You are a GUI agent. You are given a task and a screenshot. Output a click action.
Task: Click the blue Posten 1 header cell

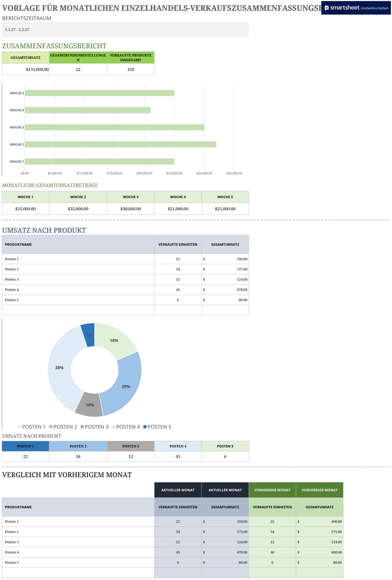(x=26, y=446)
